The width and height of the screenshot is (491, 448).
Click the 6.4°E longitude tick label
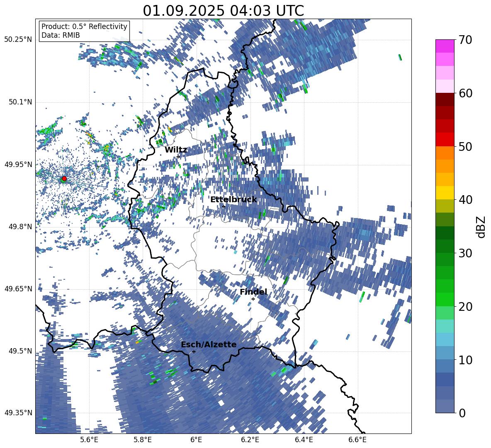pos(304,440)
